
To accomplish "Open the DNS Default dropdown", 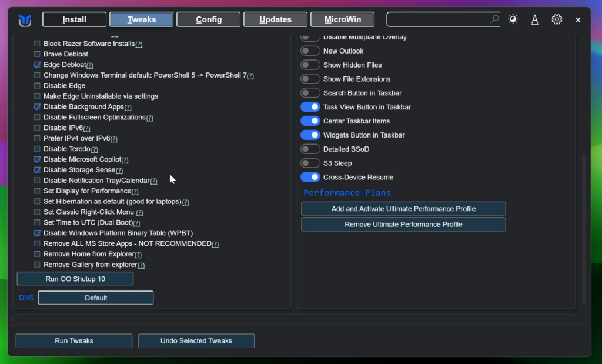I will (96, 298).
